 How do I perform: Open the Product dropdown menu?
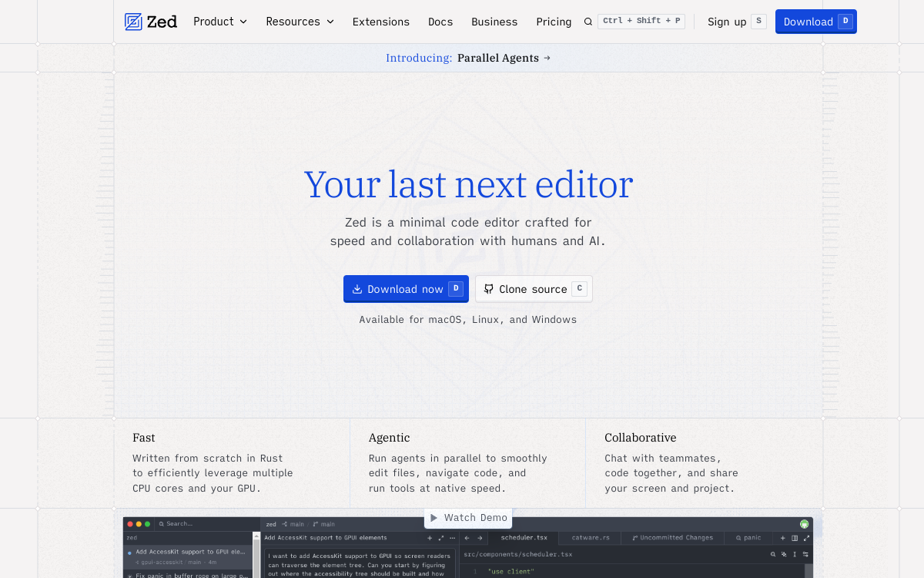[220, 22]
